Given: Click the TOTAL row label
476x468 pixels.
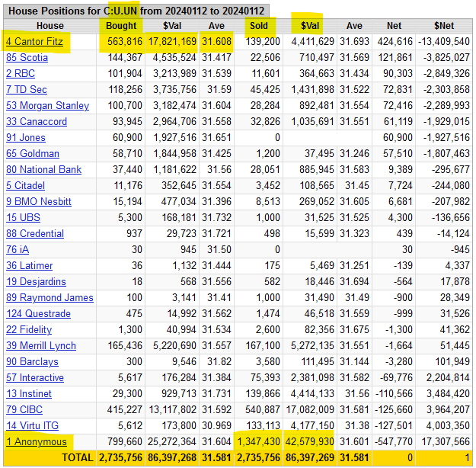Looking at the screenshot, I should [78, 457].
